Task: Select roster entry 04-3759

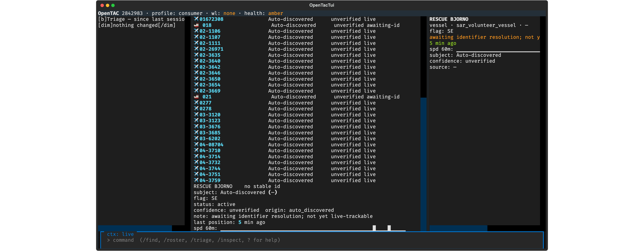Action: tap(284, 181)
